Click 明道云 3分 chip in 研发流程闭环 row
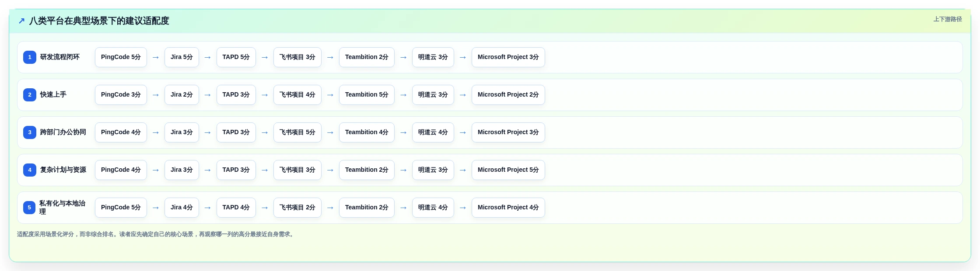The height and width of the screenshot is (271, 980). (x=433, y=57)
